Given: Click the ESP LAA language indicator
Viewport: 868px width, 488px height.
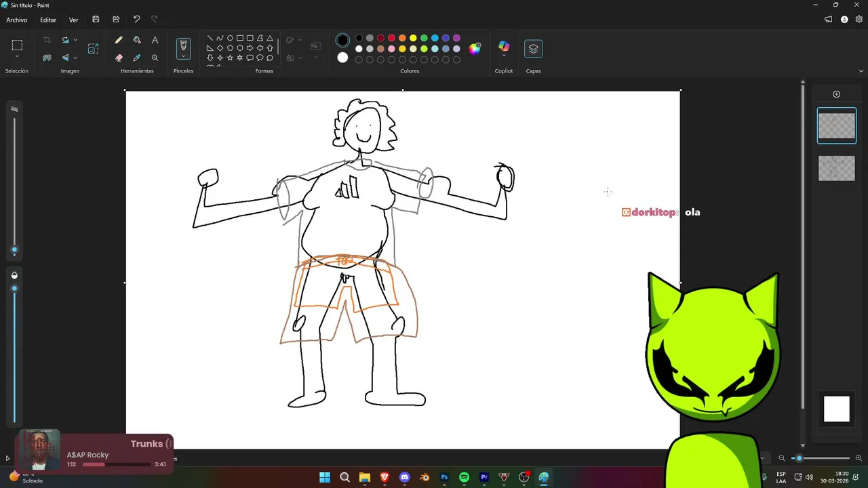Looking at the screenshot, I should (781, 477).
